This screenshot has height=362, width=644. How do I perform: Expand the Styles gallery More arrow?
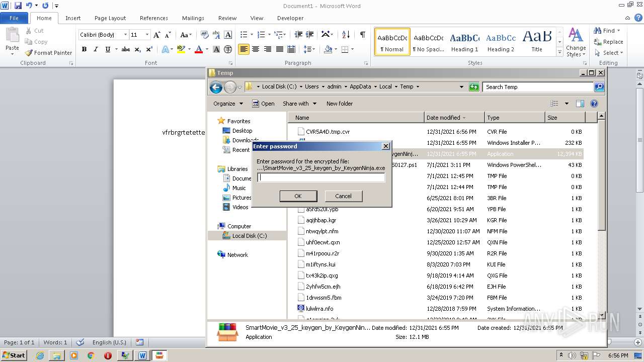[559, 52]
